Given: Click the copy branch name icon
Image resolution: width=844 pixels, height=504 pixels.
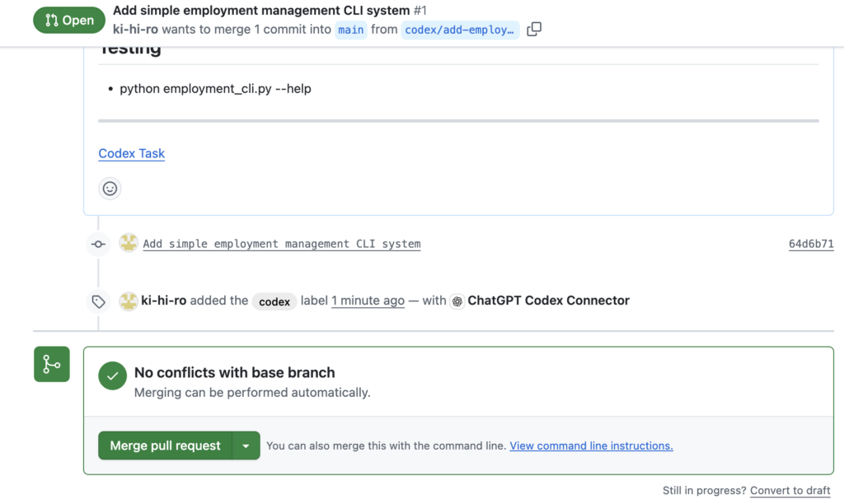Looking at the screenshot, I should 534,30.
